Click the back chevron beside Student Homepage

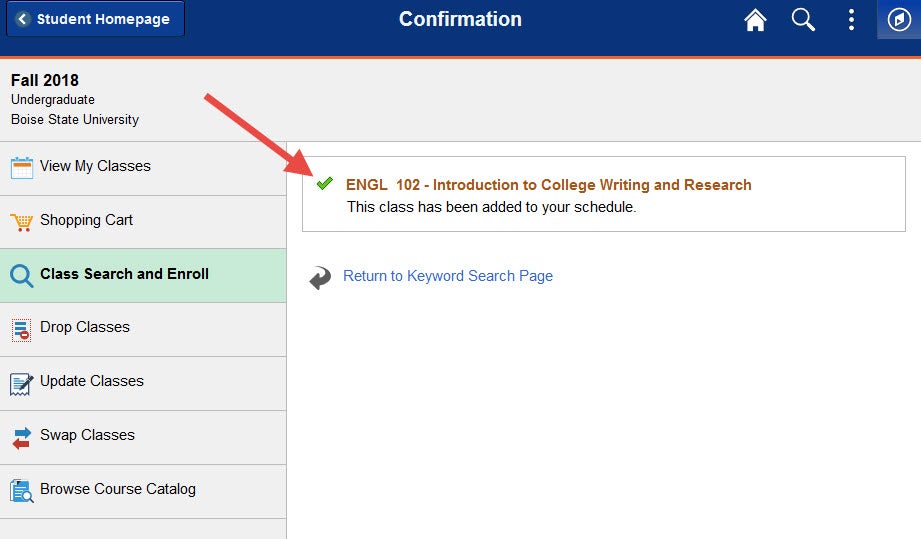pyautogui.click(x=23, y=19)
